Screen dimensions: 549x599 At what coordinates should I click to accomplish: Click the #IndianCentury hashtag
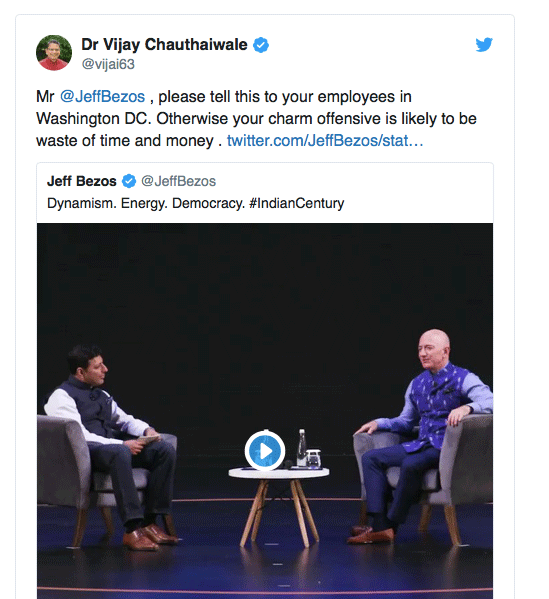(296, 203)
